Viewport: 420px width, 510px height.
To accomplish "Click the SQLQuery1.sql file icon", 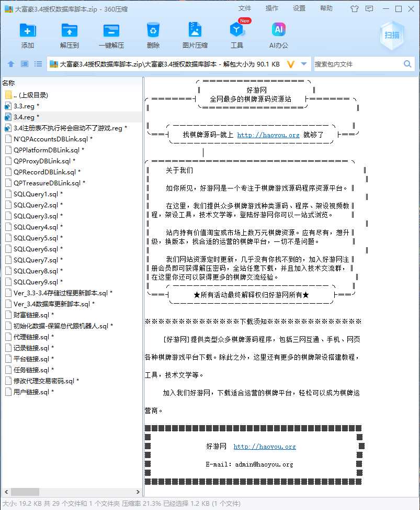I will pos(8,194).
